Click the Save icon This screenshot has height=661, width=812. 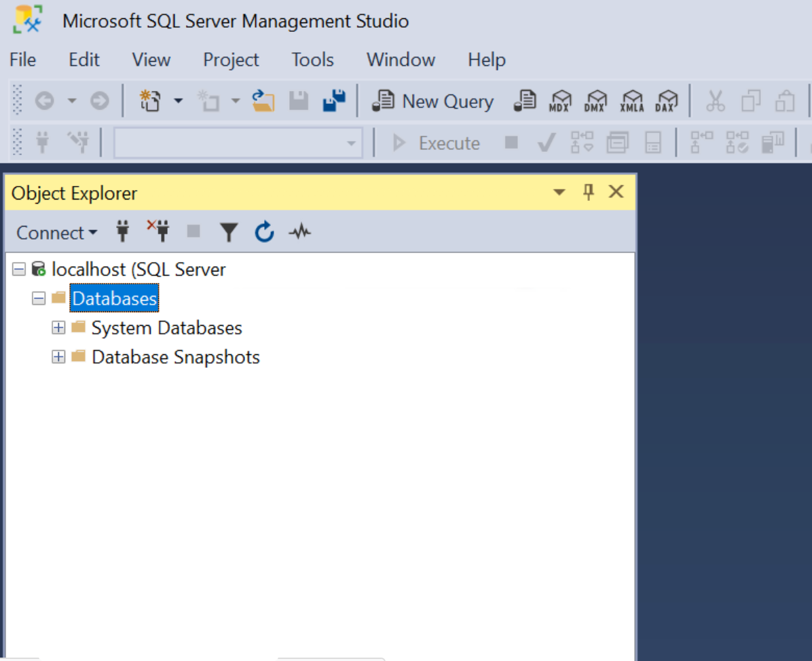pyautogui.click(x=299, y=100)
